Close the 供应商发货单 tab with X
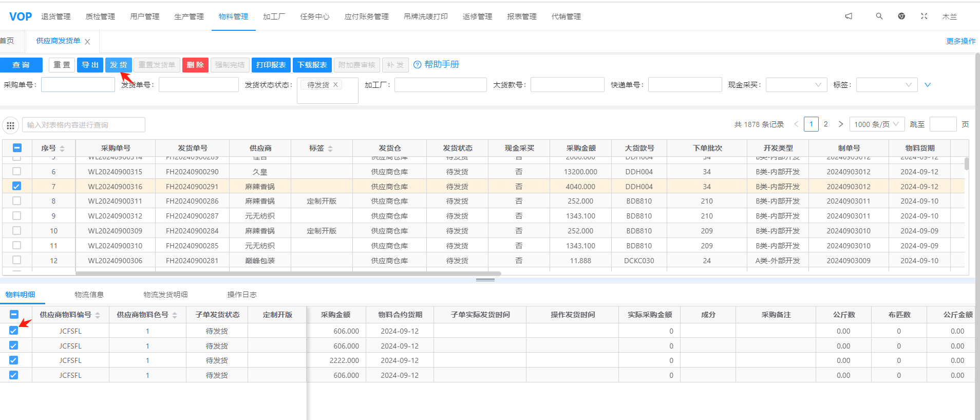The image size is (980, 420). 87,42
